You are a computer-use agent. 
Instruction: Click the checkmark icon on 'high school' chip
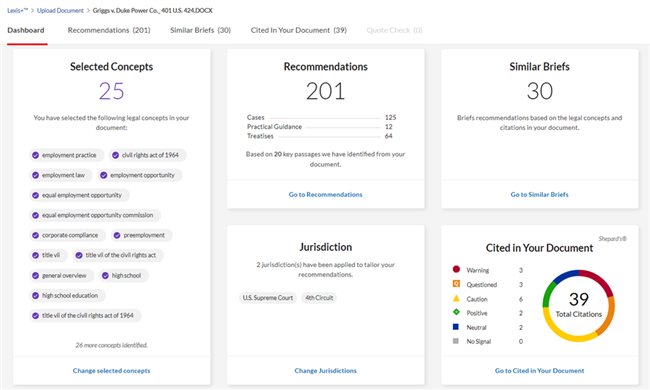(x=105, y=276)
